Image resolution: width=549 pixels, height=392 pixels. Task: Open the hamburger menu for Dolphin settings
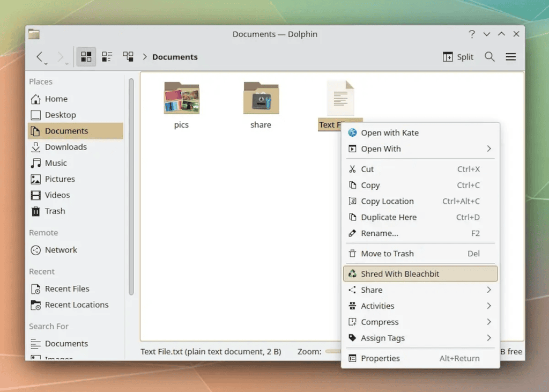(x=510, y=56)
